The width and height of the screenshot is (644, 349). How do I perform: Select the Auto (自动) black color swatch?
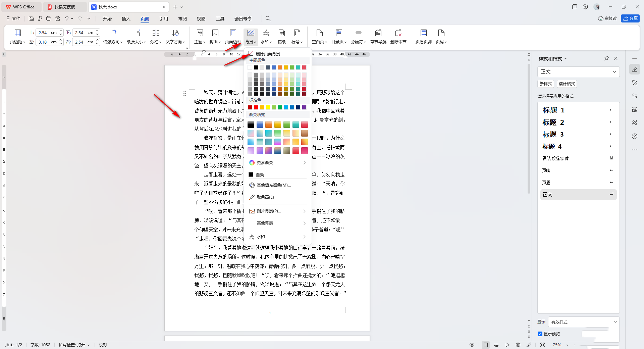(x=251, y=174)
